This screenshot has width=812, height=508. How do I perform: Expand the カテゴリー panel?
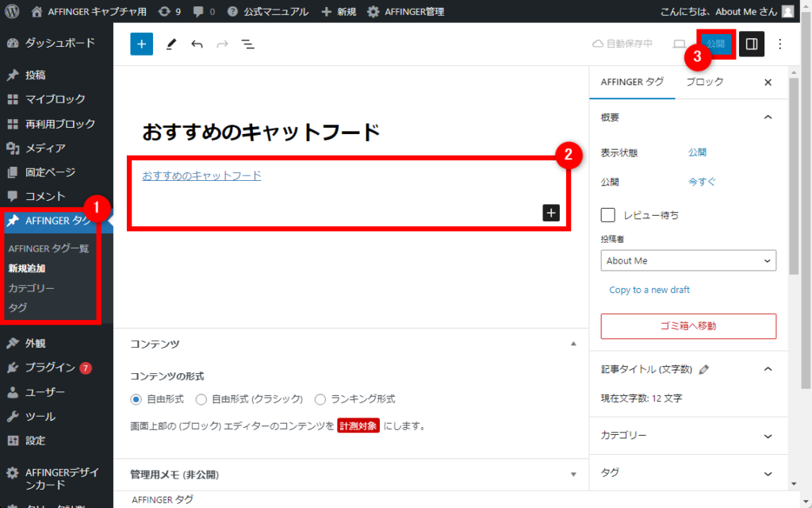pos(688,436)
